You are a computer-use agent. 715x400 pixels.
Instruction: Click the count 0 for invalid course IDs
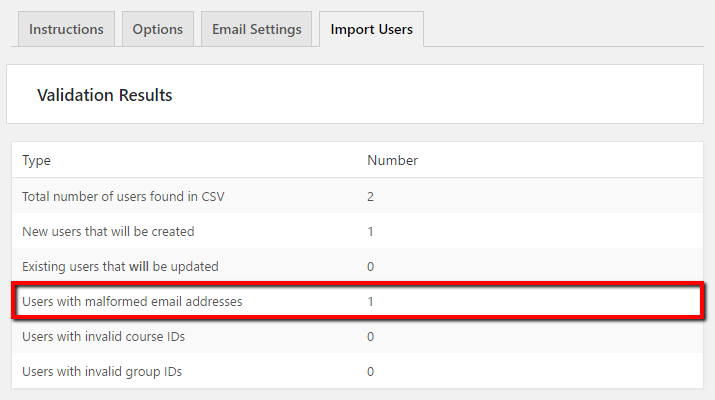click(x=371, y=336)
